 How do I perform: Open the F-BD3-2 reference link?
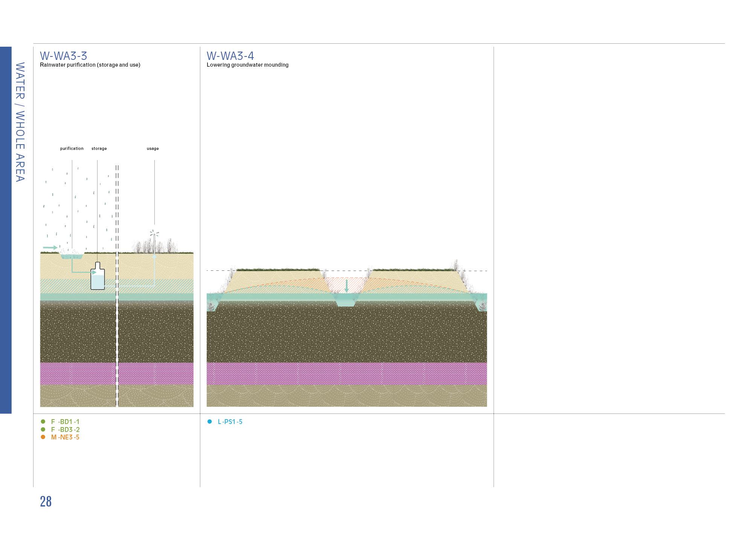pos(65,430)
